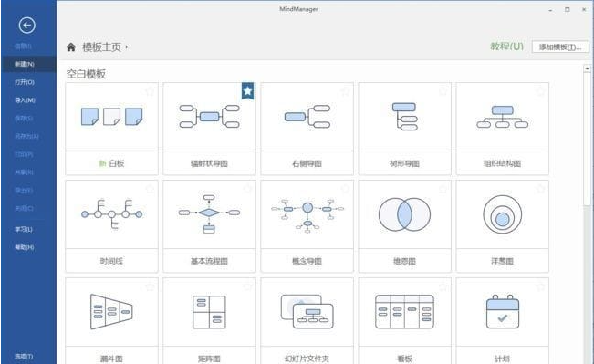
Task: Open 共享(R) in the sidebar
Action: (x=24, y=172)
